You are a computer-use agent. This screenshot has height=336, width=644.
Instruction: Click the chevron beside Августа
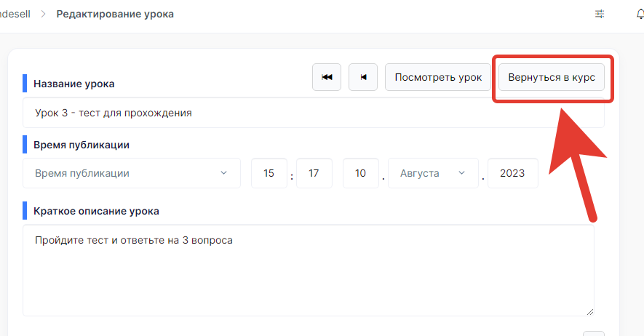(x=461, y=172)
